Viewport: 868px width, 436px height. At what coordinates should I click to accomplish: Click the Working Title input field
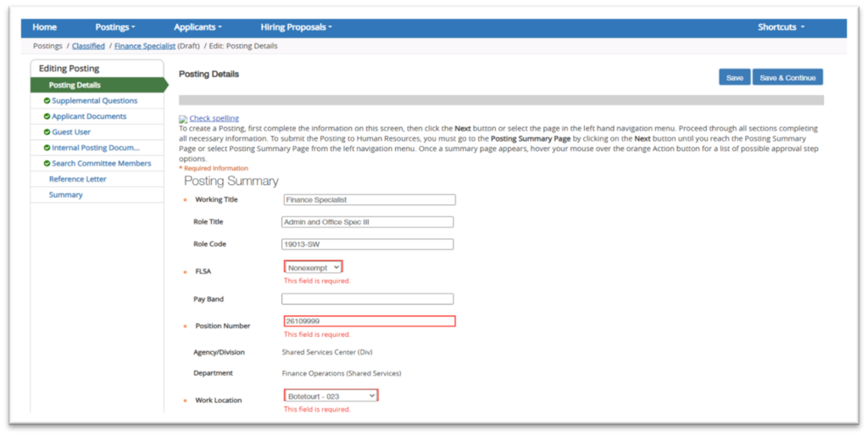[370, 199]
